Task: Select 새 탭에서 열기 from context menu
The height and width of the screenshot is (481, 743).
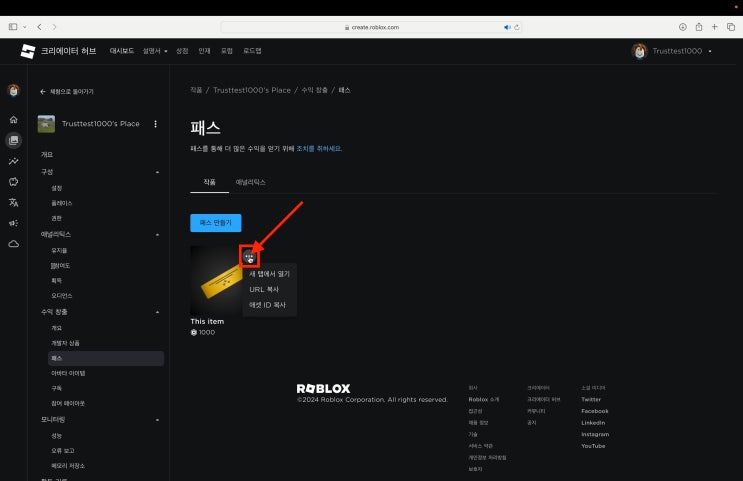Action: click(269, 274)
